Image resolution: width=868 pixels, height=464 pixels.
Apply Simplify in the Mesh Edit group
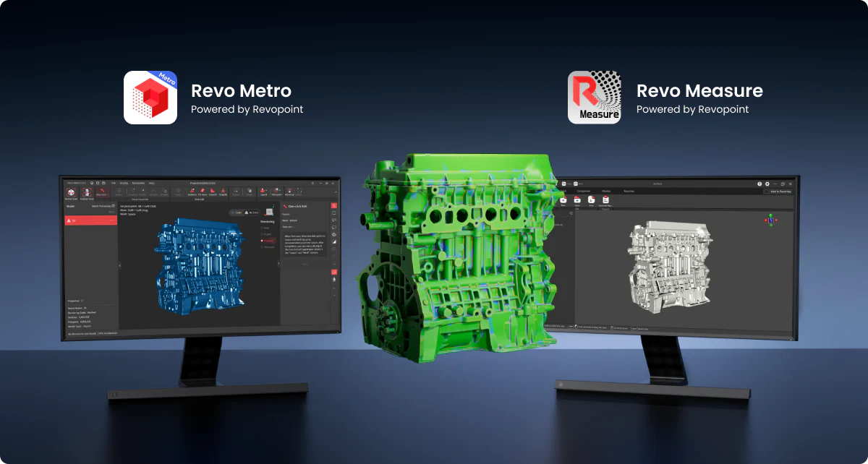tap(223, 192)
